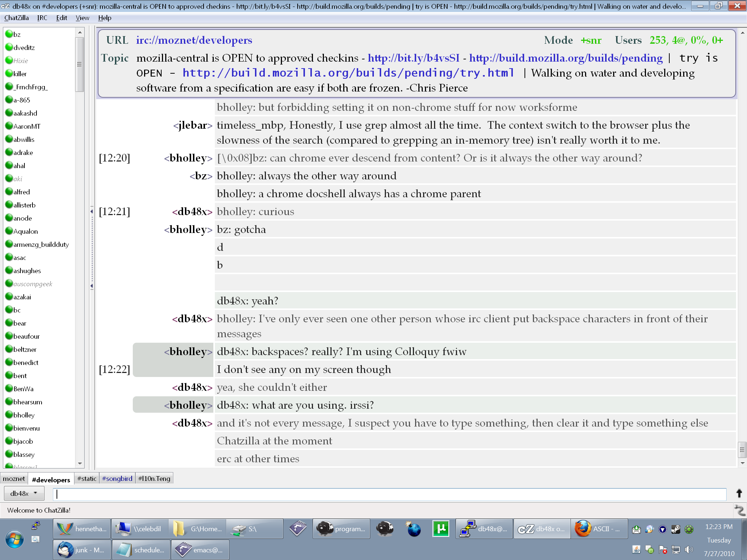Open the S:\ drive taskbar button
The height and width of the screenshot is (560, 747).
[x=255, y=529]
